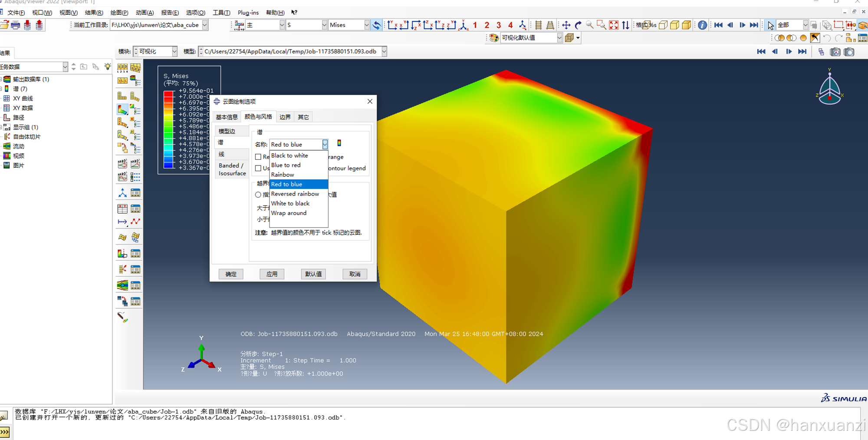Viewport: 868px width, 440px height.
Task: Choose 'Black to white' from the spectrum list
Action: click(299, 155)
